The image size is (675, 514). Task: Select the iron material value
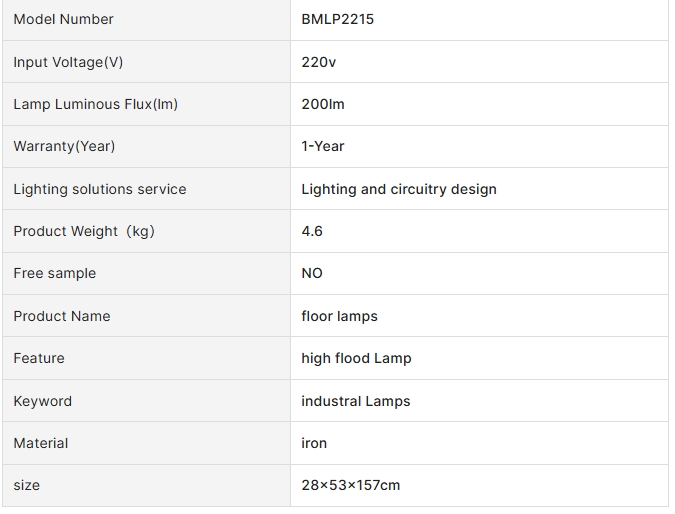(314, 443)
